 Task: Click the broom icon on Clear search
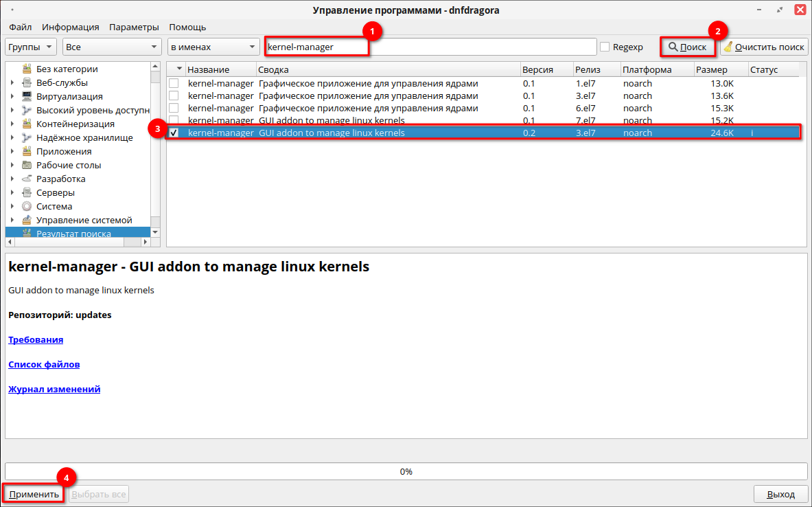728,47
